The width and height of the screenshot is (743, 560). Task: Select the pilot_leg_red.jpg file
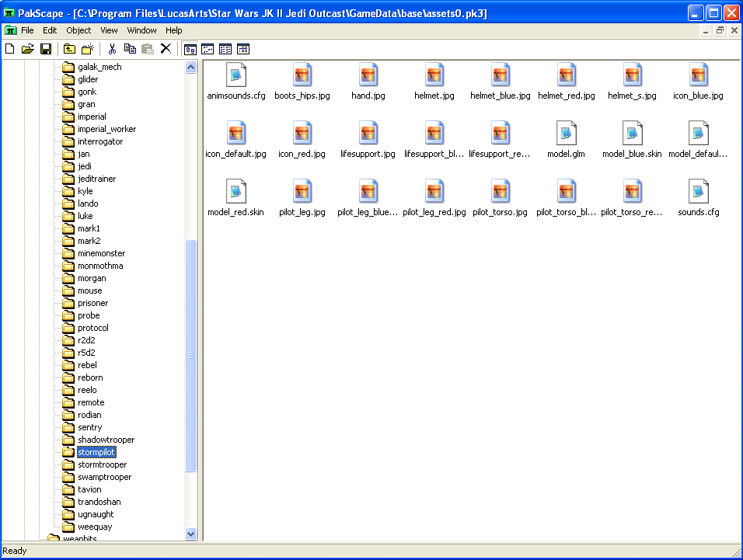(434, 198)
